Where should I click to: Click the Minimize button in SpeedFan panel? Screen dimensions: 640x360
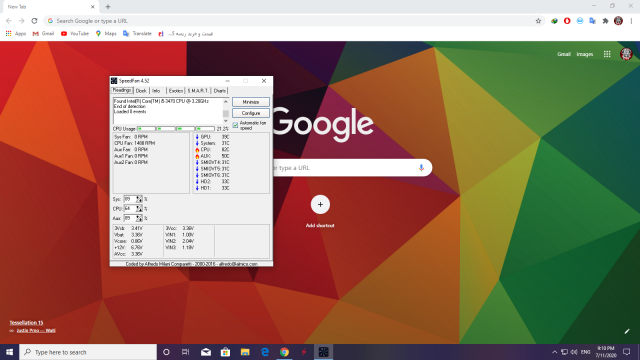(251, 102)
